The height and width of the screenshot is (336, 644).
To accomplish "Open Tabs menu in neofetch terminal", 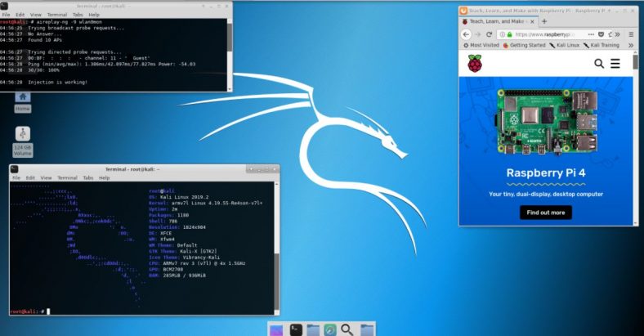I will (x=88, y=178).
